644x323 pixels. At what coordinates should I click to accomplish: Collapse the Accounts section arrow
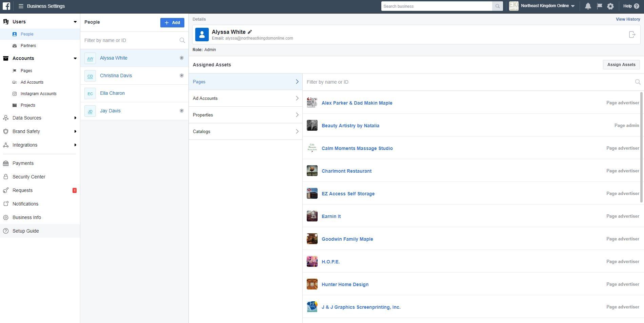point(75,59)
